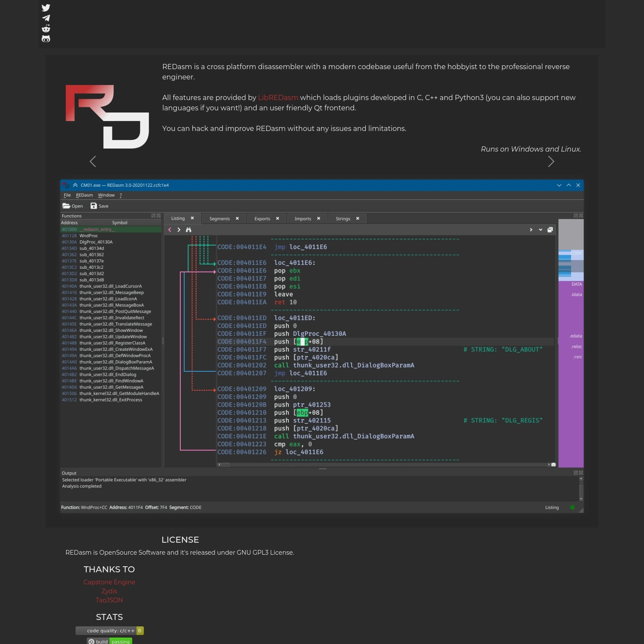Select the DlgProc_40130A function row
Viewport: 644px width, 644px height.
[x=111, y=242]
